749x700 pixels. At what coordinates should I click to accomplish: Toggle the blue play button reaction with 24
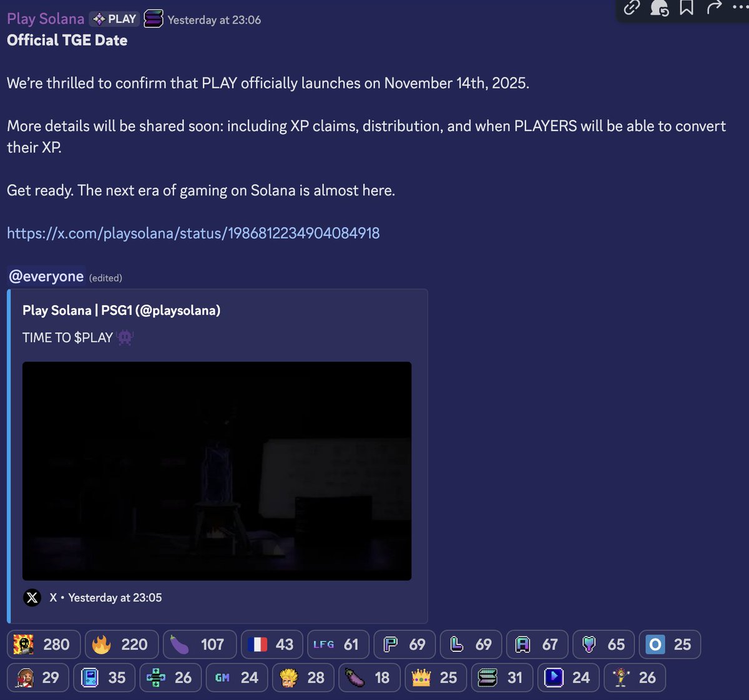tap(568, 678)
